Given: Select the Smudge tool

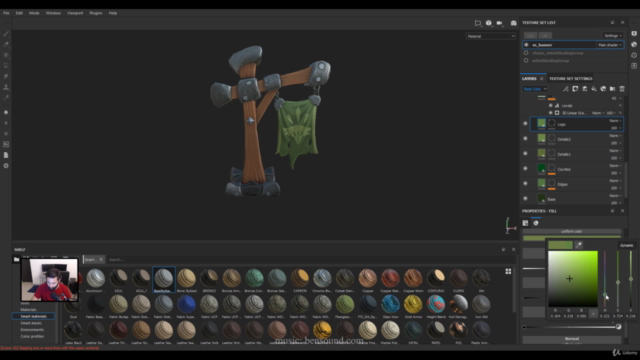Looking at the screenshot, I should coord(6,76).
